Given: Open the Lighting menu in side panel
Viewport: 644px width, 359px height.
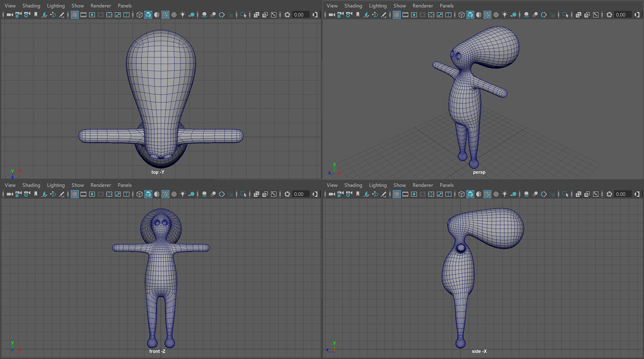Looking at the screenshot, I should point(378,185).
